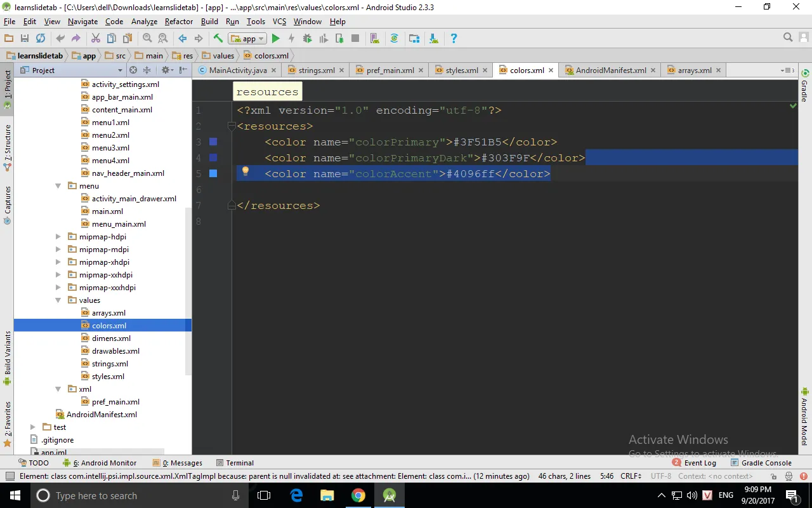Click the Synchronize toolbar icon

click(41, 39)
